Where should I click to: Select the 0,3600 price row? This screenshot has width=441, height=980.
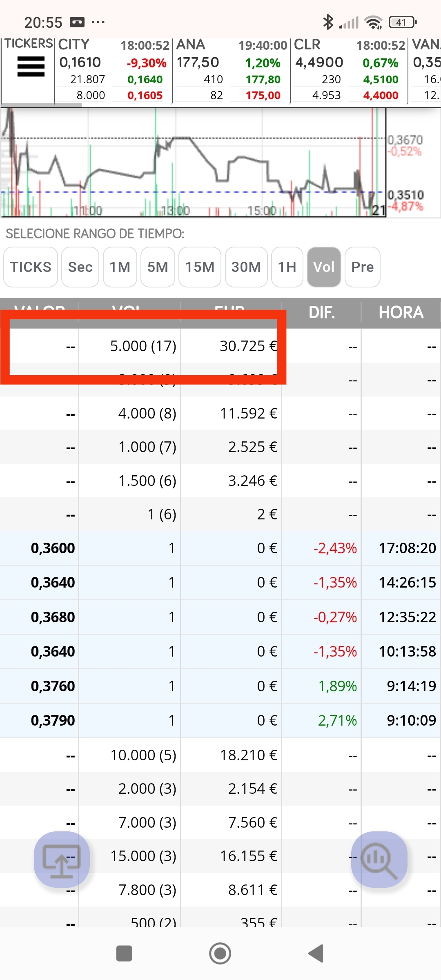tap(220, 548)
